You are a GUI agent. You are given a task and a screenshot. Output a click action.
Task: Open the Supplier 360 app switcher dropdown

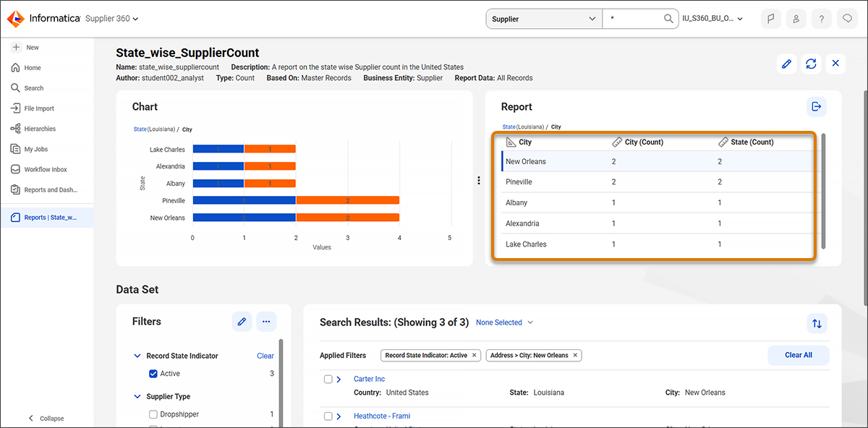pos(112,19)
